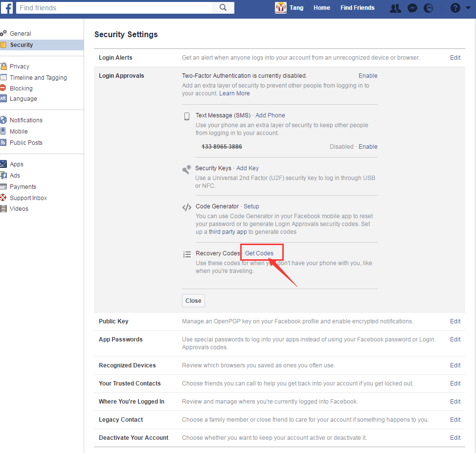476x453 pixels.
Task: Click the Notifications globe sidebar icon
Action: point(3,120)
